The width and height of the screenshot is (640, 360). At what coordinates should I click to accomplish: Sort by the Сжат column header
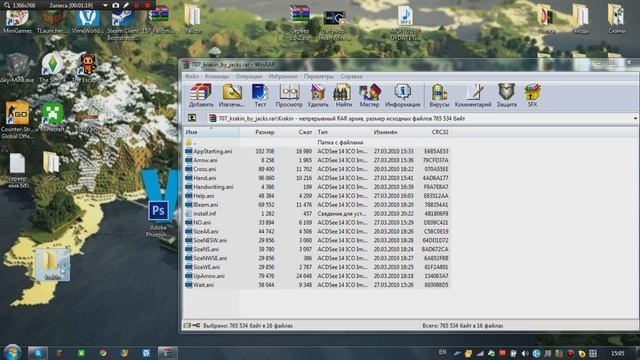(296, 132)
